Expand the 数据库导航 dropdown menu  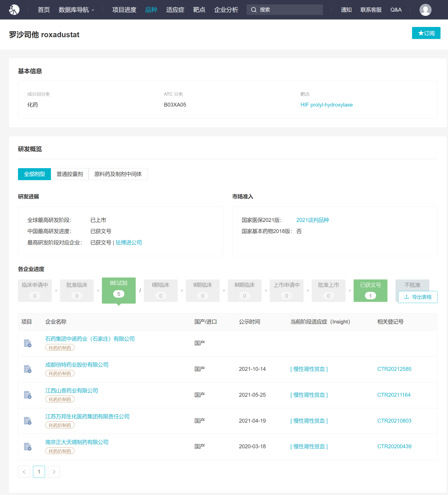click(76, 10)
